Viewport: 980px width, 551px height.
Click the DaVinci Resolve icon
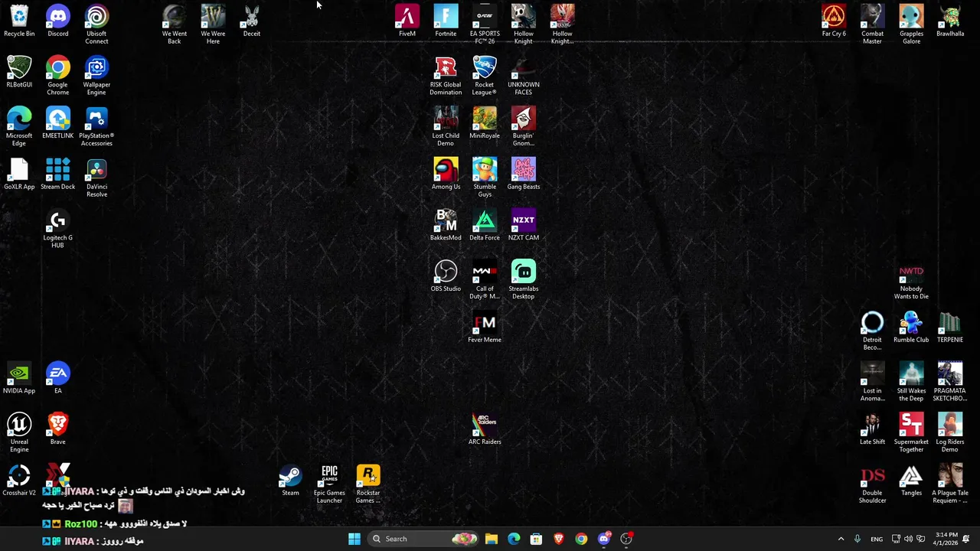pyautogui.click(x=96, y=178)
